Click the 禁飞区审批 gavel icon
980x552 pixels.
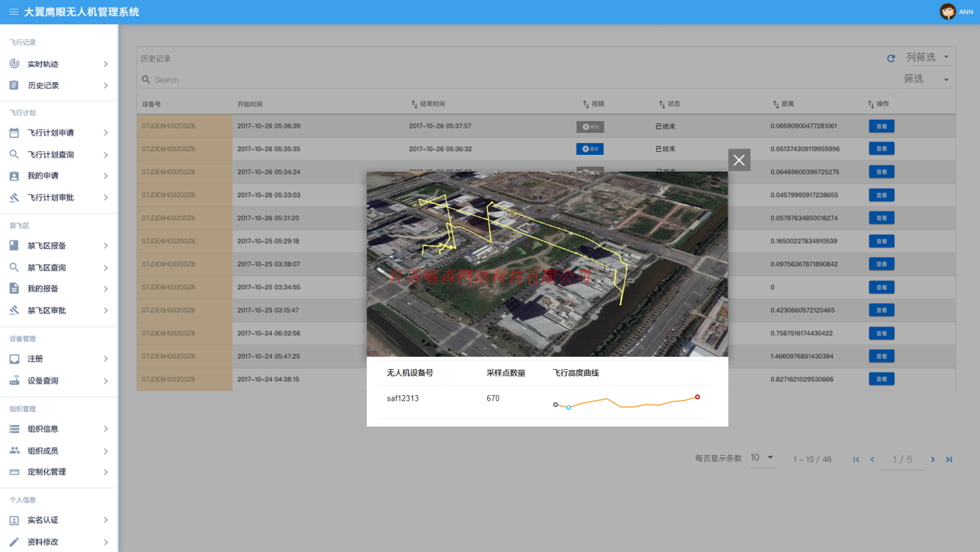pyautogui.click(x=14, y=310)
